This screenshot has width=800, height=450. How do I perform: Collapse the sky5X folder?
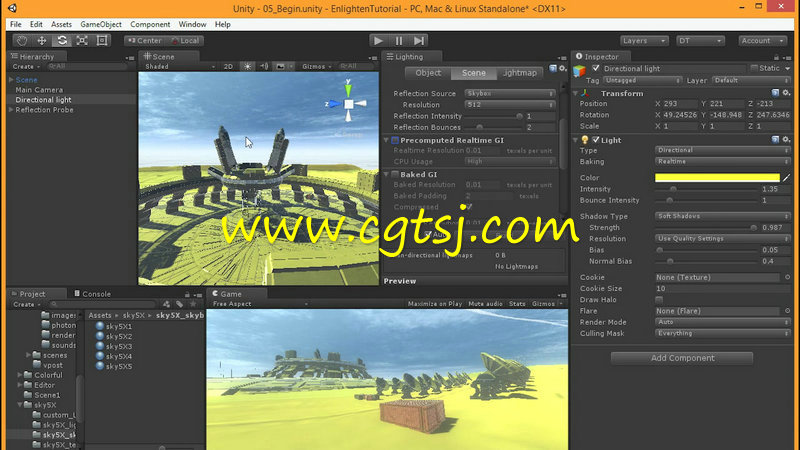click(20, 405)
